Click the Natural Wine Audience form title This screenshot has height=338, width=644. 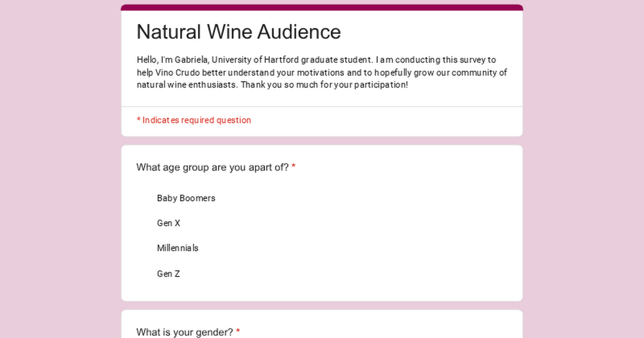[238, 32]
